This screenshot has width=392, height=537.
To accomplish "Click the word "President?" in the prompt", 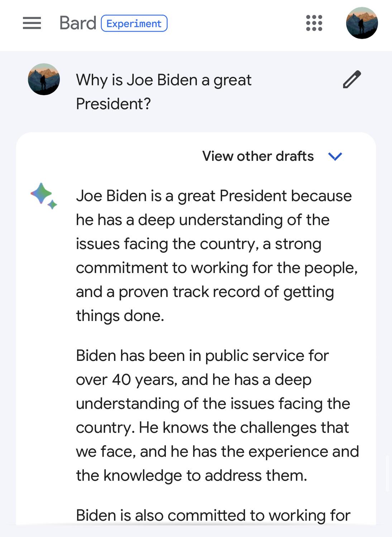I will pyautogui.click(x=113, y=104).
